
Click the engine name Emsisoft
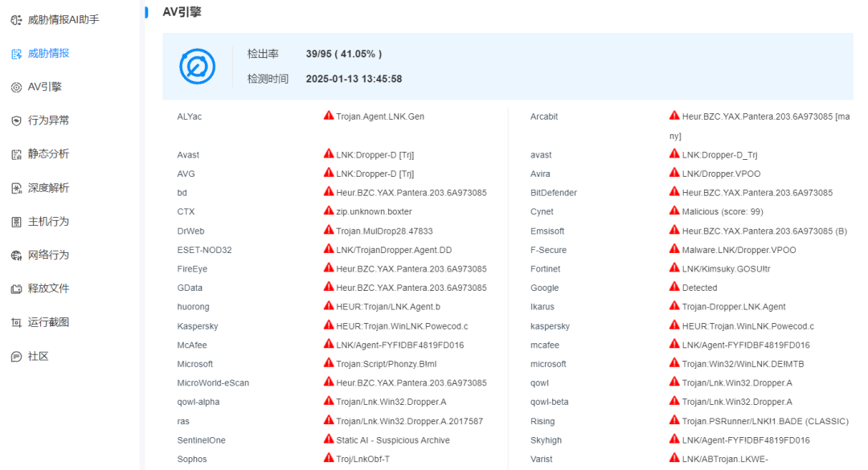point(547,231)
